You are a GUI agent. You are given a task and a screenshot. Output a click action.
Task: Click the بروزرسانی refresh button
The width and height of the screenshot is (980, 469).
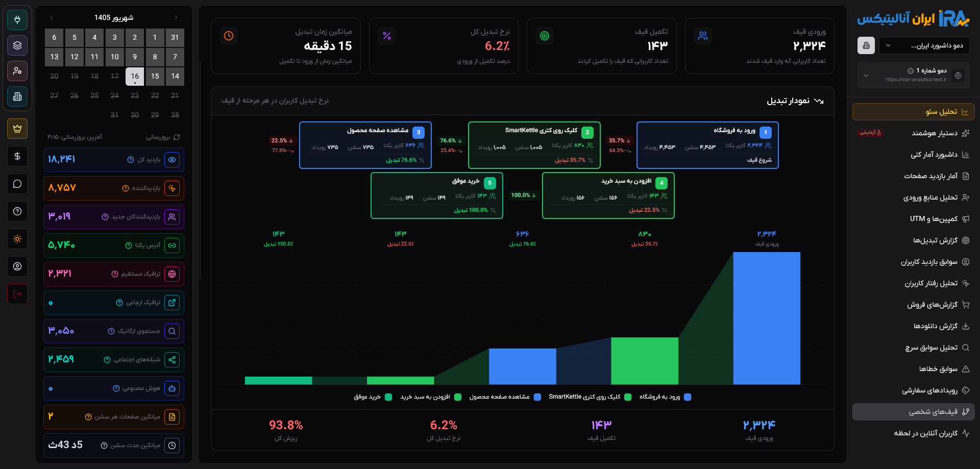click(163, 137)
